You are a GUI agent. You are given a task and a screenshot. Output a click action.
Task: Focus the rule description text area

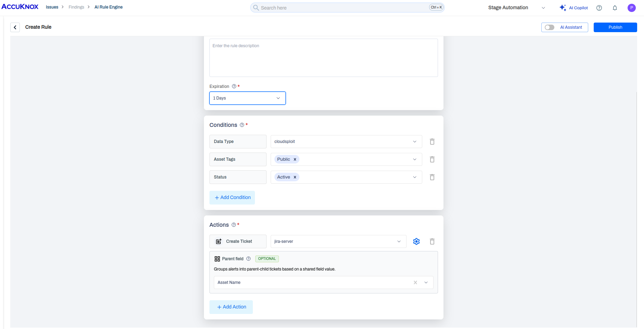pos(324,58)
